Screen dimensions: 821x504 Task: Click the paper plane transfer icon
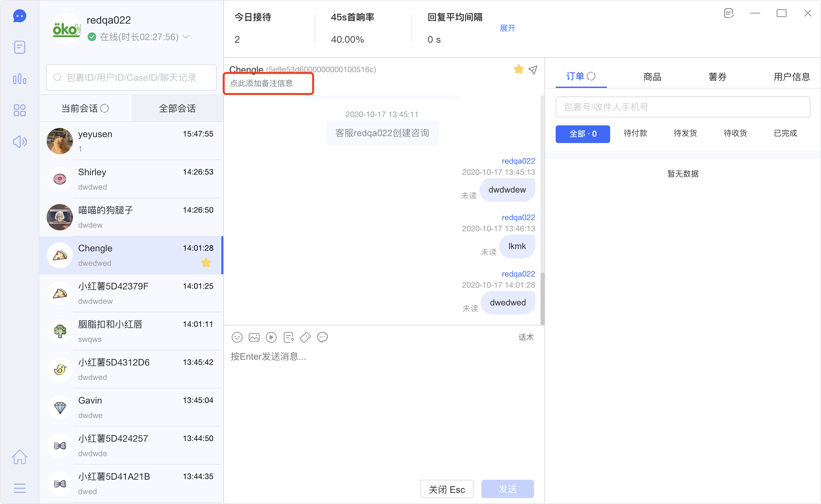point(533,70)
